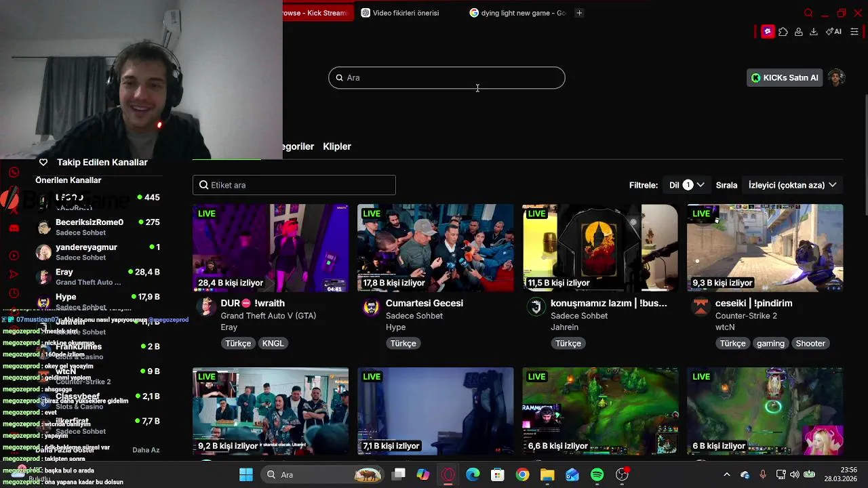Open the Opera Aria AI button
Image resolution: width=868 pixels, height=488 pixels.
[833, 32]
